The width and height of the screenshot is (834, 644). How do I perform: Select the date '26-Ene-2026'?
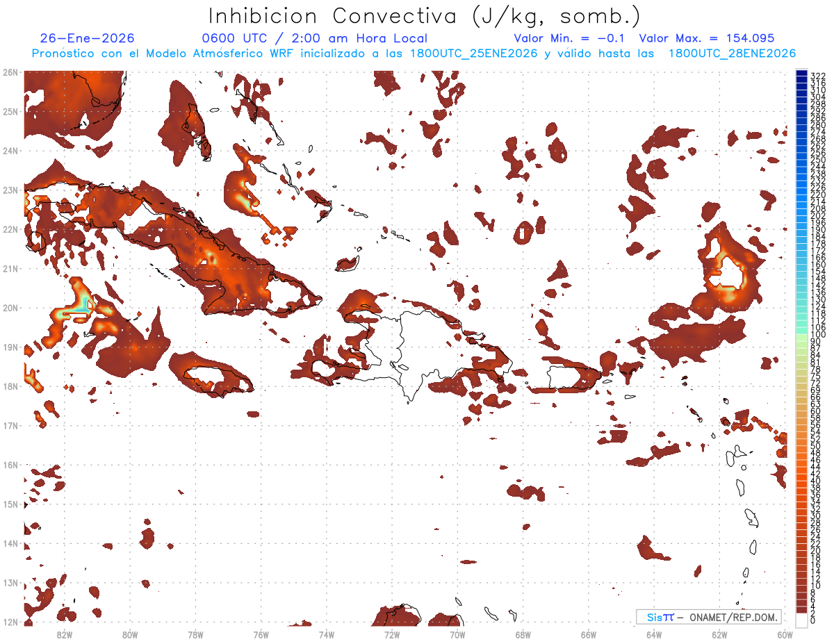[x=88, y=39]
